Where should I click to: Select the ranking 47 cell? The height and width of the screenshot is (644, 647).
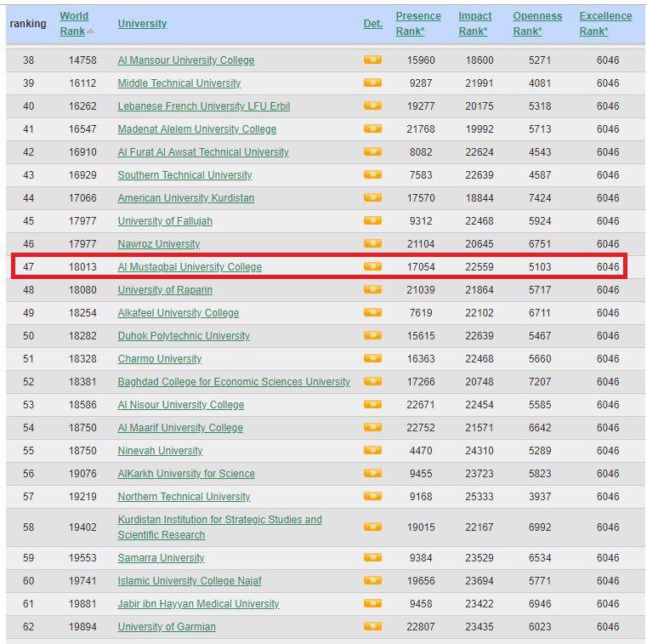(x=28, y=267)
